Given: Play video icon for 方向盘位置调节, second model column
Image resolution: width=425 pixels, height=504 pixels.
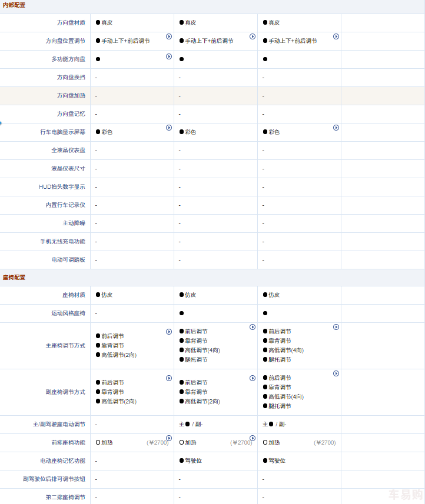Looking at the screenshot, I should [x=253, y=36].
